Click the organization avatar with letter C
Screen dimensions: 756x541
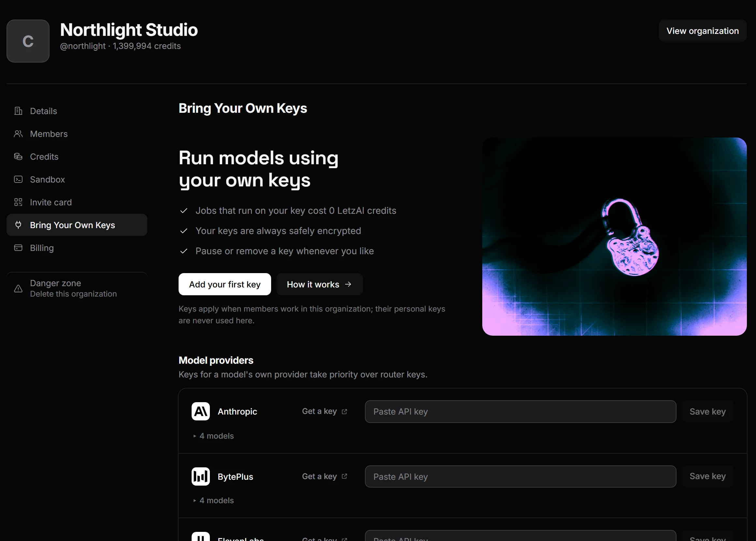[28, 41]
